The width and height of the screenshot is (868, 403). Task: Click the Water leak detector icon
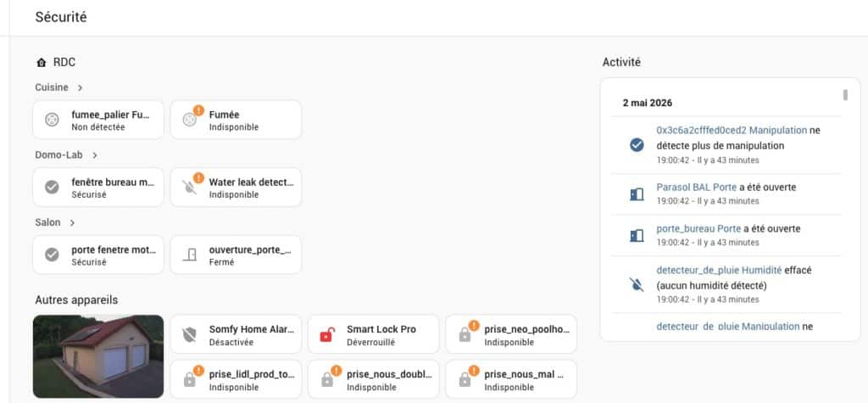pos(189,188)
